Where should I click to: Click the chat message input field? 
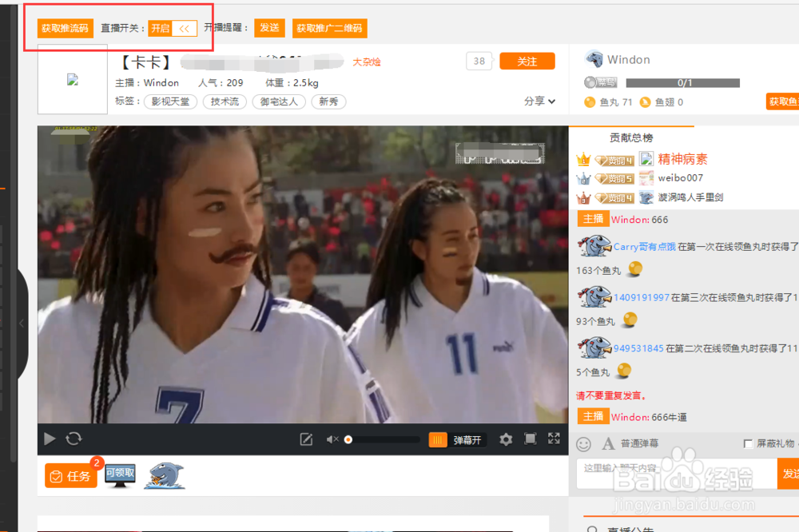coord(677,474)
